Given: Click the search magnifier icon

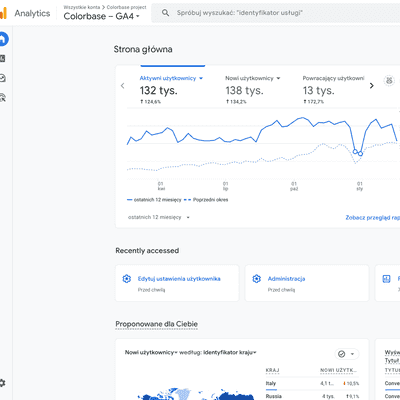Looking at the screenshot, I should pyautogui.click(x=165, y=13).
